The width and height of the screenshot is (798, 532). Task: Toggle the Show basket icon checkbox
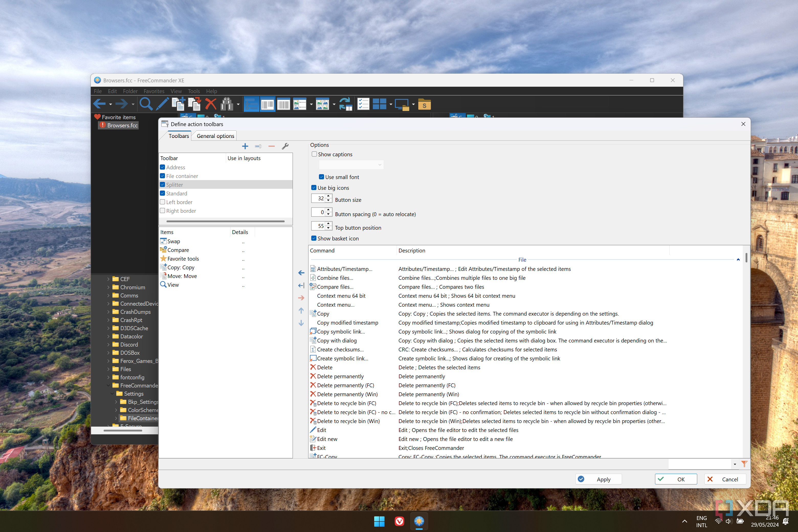(314, 238)
